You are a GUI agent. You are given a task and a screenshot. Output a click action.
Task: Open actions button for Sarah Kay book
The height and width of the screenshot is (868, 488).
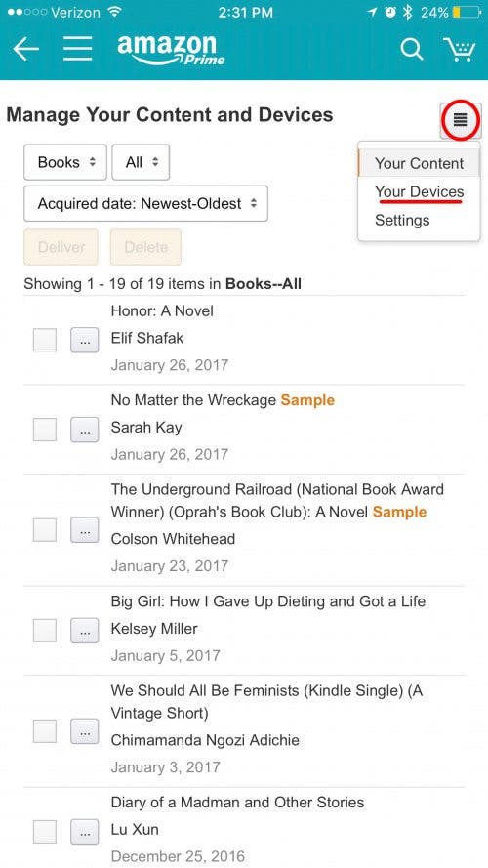pos(85,429)
